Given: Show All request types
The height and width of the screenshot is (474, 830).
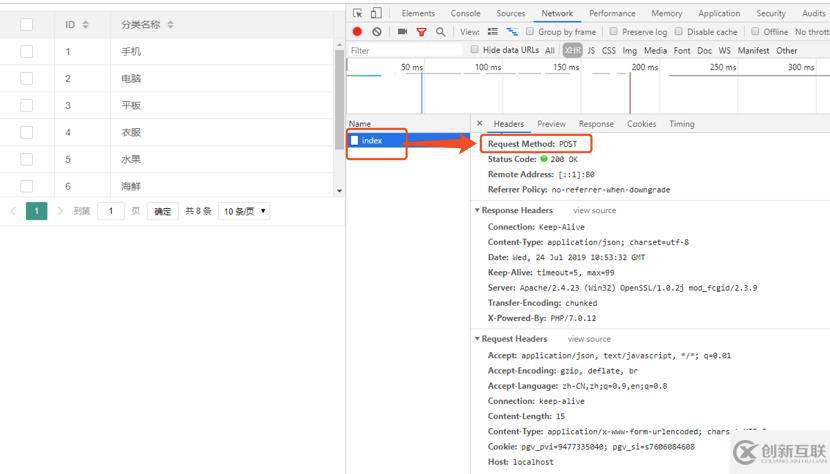Looking at the screenshot, I should tap(550, 50).
